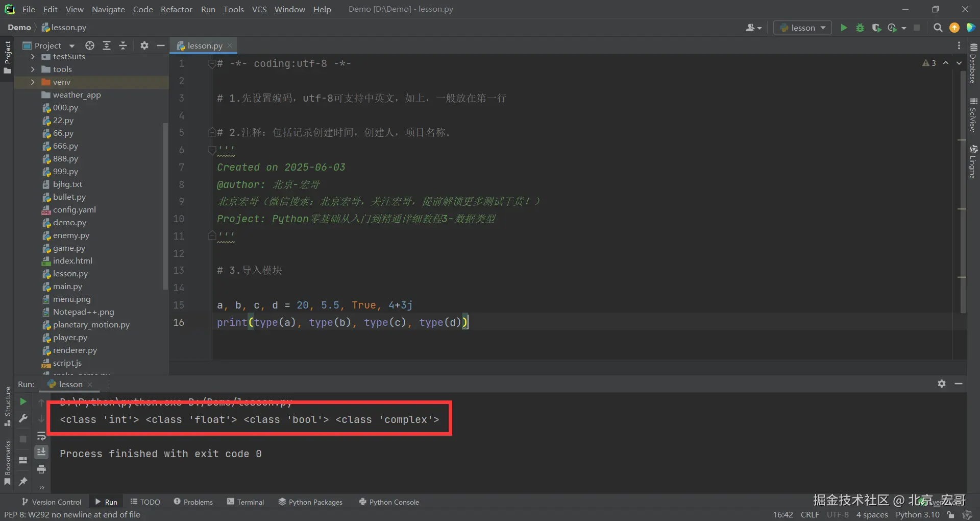Rerun lesson in Run tool window

click(x=23, y=401)
